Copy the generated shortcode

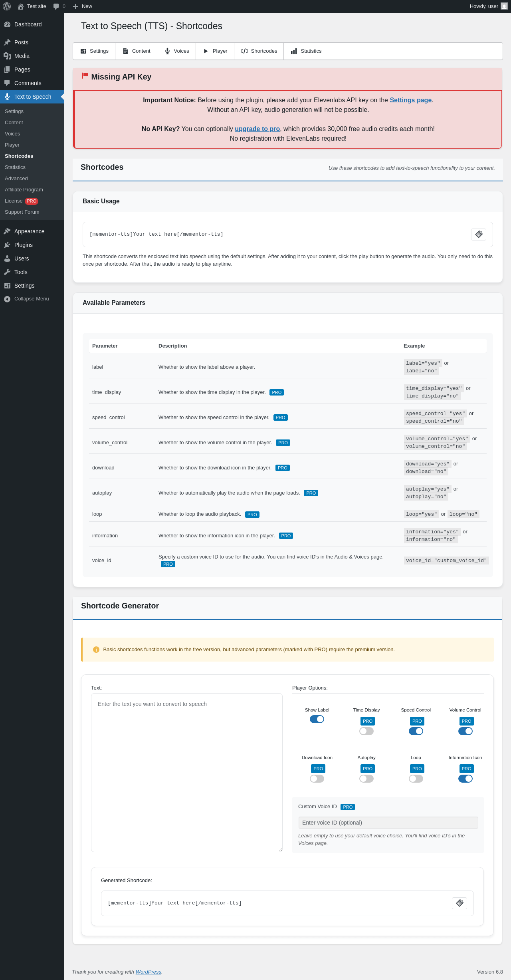[x=460, y=903]
